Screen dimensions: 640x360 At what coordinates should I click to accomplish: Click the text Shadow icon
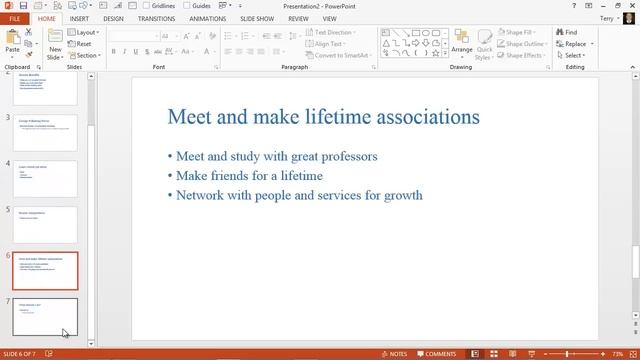[147, 51]
